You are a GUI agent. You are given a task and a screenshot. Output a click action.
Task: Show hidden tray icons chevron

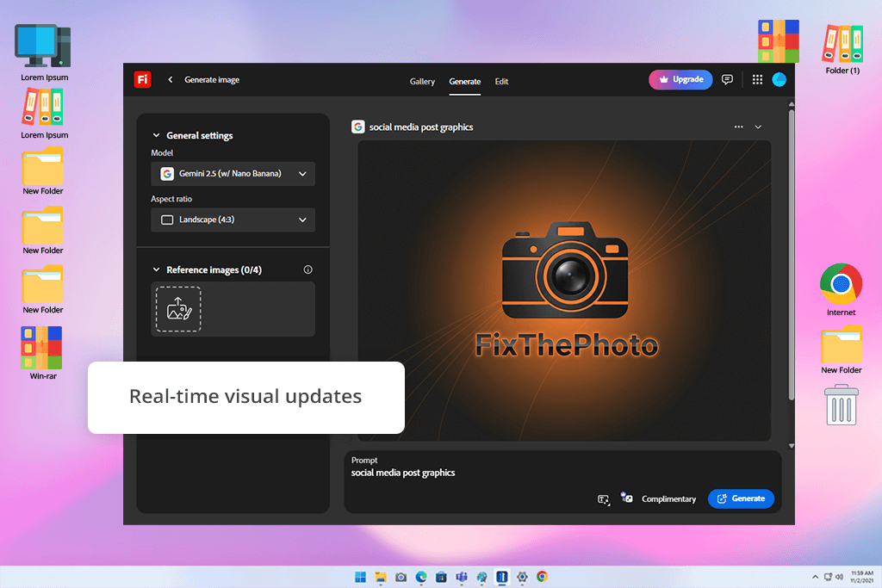pos(815,577)
